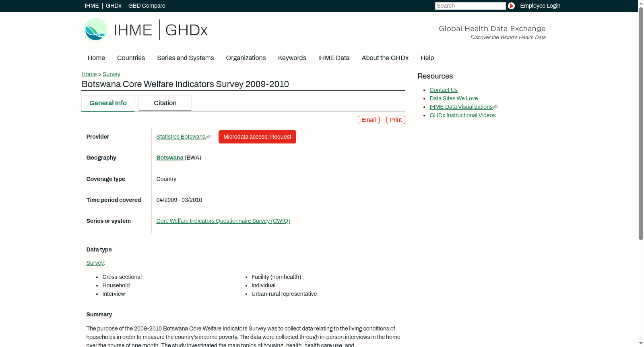This screenshot has width=644, height=347.
Task: Open GBD Compare link in top bar
Action: 147,6
